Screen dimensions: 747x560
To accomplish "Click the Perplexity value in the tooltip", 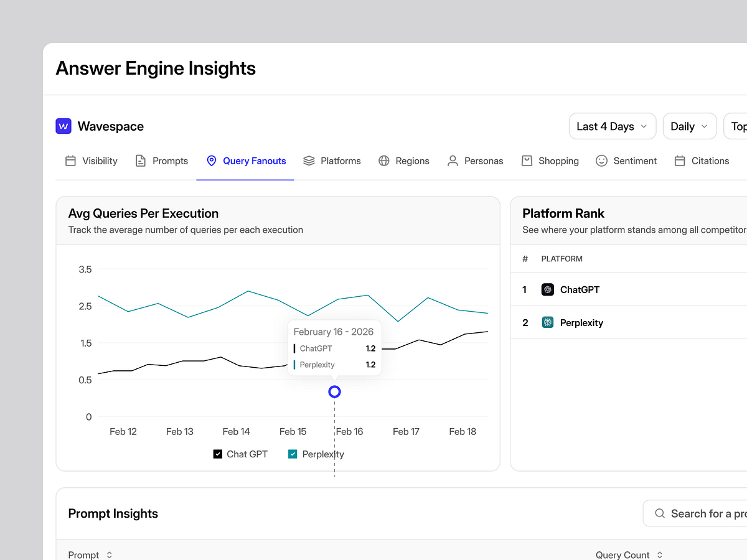I will [371, 365].
